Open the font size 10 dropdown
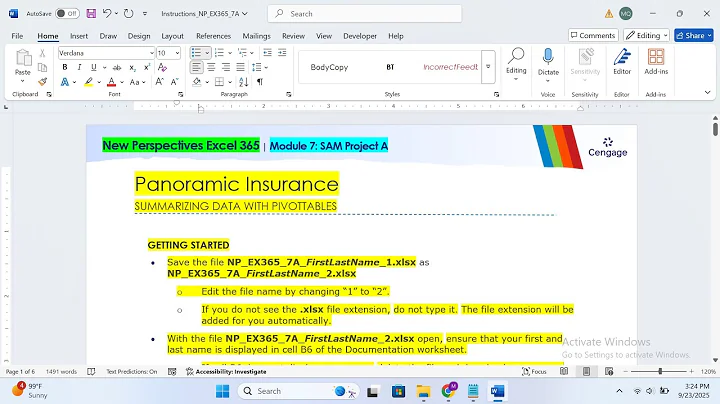Screen dimensions: 720x404 tap(177, 53)
